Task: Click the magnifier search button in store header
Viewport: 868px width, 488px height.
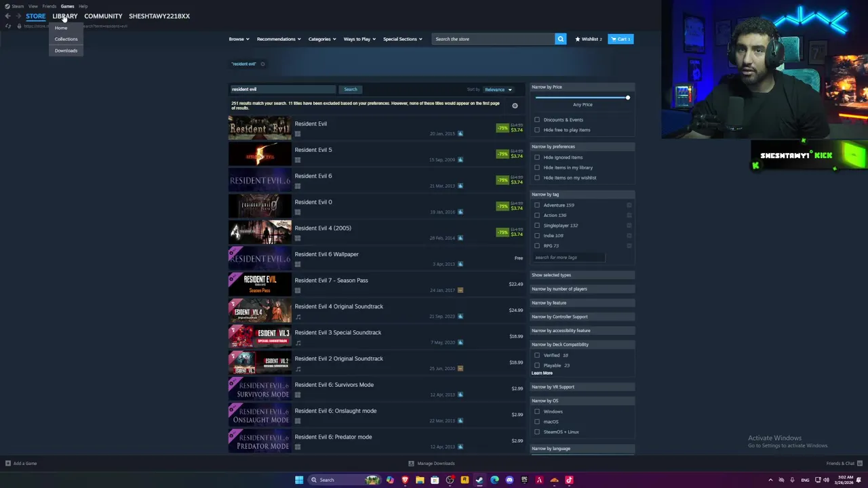Action: click(x=561, y=39)
